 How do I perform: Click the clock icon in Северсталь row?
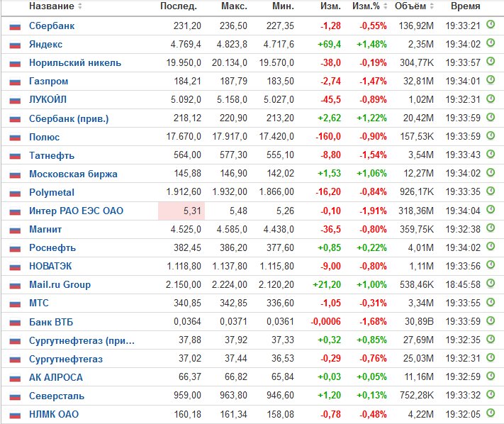click(x=491, y=394)
